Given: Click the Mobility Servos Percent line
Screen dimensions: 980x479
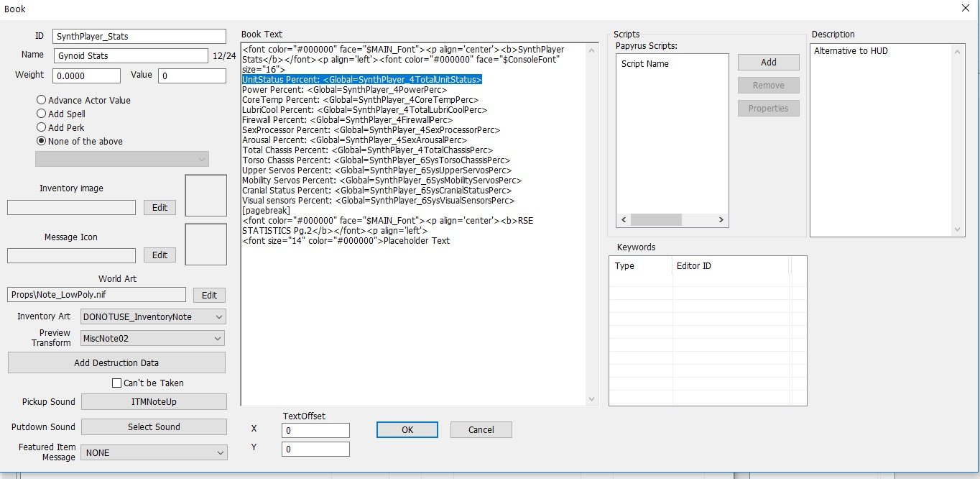Looking at the screenshot, I should coord(382,181).
